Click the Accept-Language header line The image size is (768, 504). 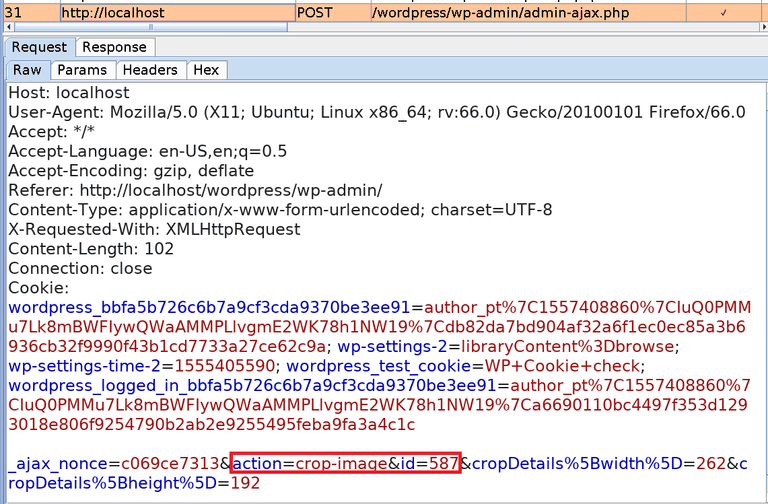[147, 151]
